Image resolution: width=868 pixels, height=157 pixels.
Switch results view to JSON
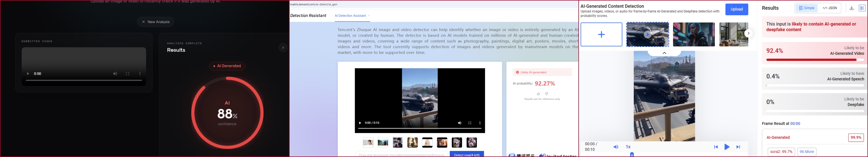tap(829, 9)
